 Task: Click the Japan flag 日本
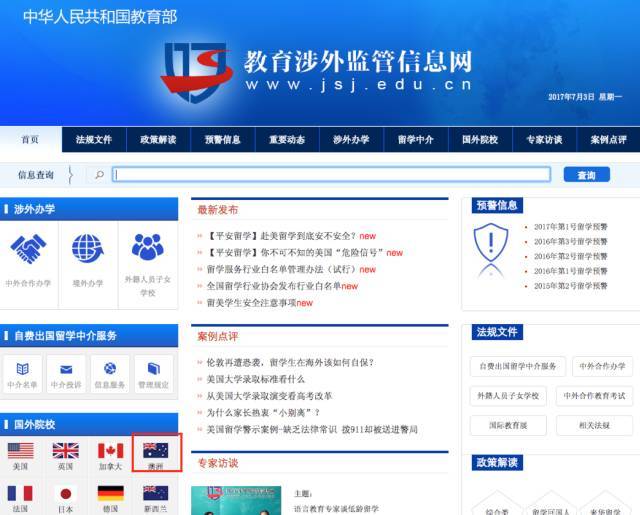(x=65, y=493)
